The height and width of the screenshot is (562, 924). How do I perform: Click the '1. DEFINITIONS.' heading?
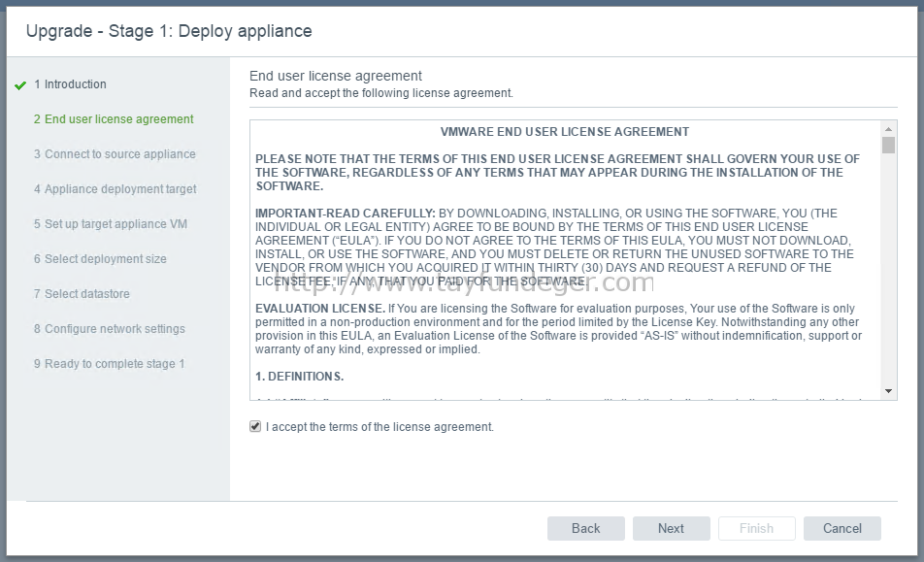299,377
